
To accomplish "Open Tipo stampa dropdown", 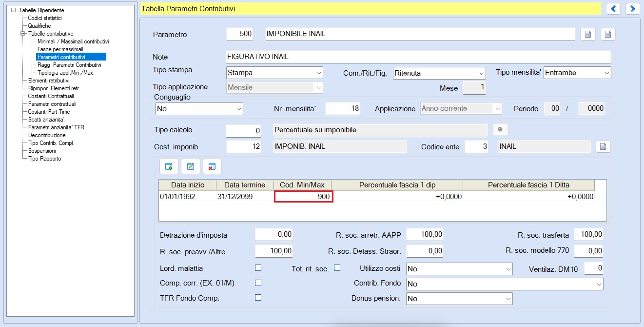I will [x=274, y=73].
